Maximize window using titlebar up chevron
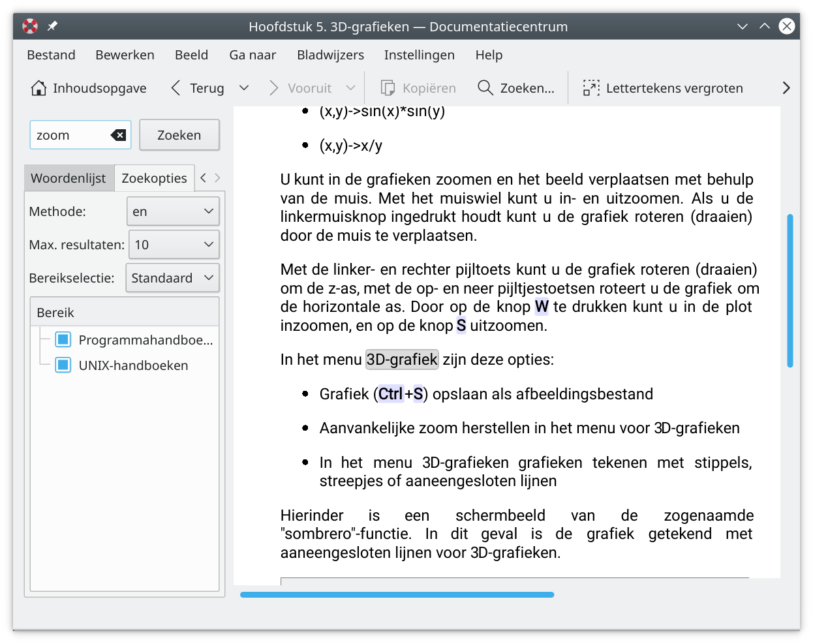This screenshot has height=644, width=813. pyautogui.click(x=765, y=26)
